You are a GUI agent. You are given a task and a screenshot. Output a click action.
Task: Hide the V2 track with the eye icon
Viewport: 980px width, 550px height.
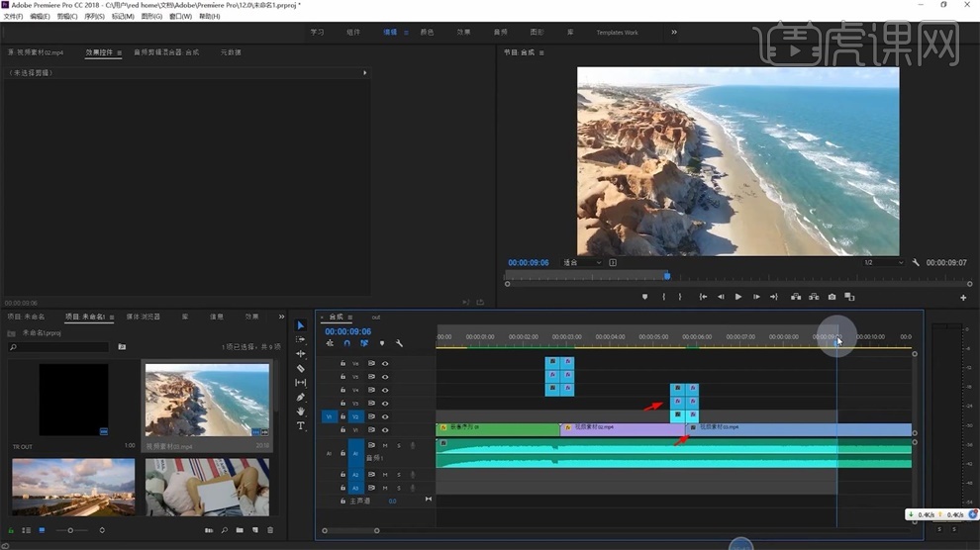[x=385, y=416]
